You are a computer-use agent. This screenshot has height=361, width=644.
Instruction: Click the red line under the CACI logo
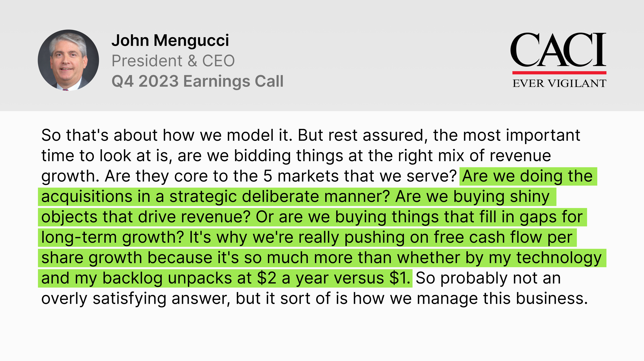pos(559,73)
